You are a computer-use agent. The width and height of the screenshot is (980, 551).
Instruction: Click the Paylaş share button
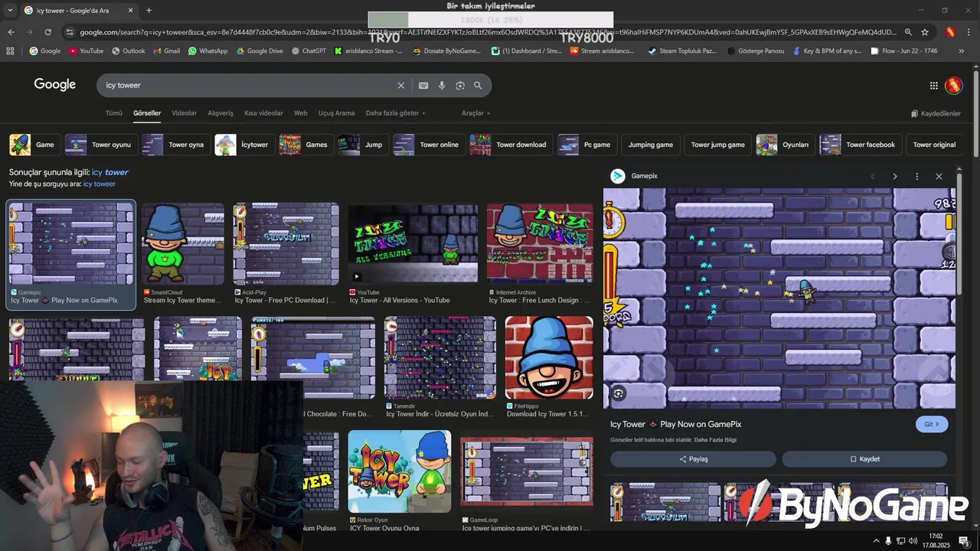pyautogui.click(x=693, y=459)
